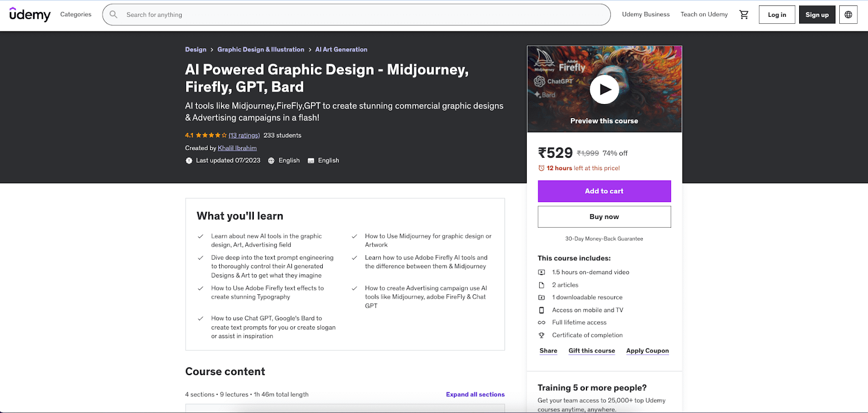Click the document icon beside 2 articles

[541, 285]
